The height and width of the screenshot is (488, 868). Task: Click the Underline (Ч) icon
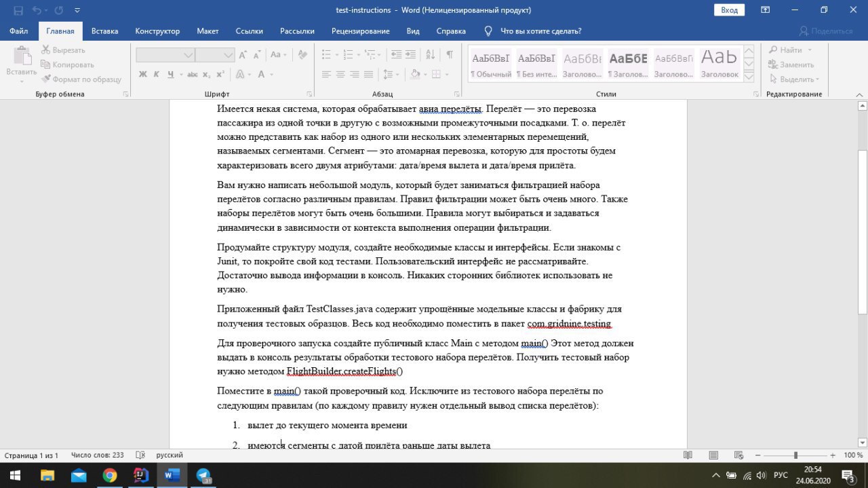(170, 75)
